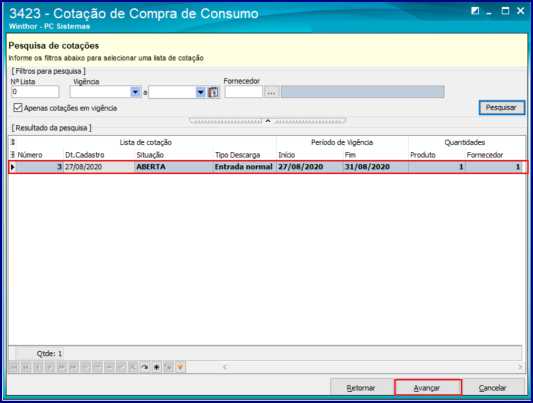
Task: Click the Fornecedor code input field
Action: (x=244, y=92)
